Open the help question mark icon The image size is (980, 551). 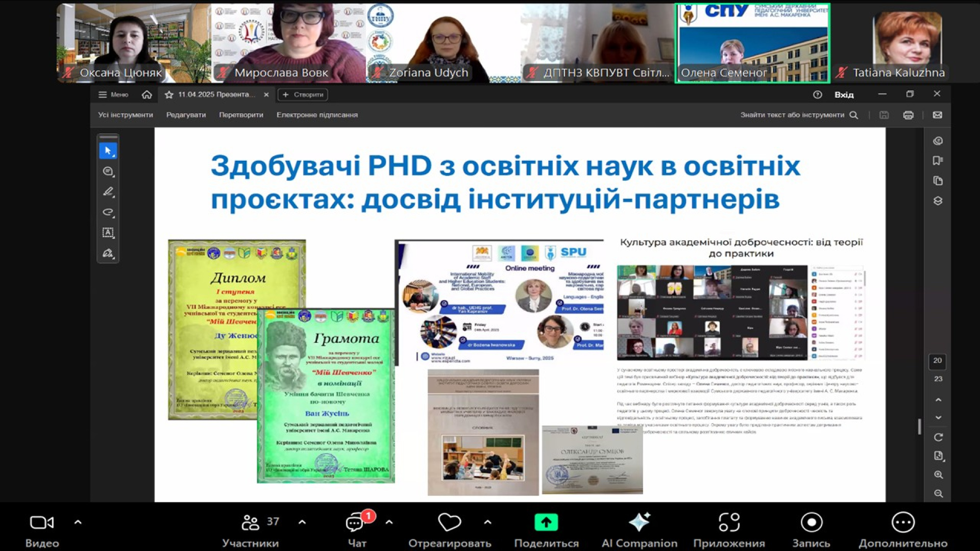click(x=817, y=94)
